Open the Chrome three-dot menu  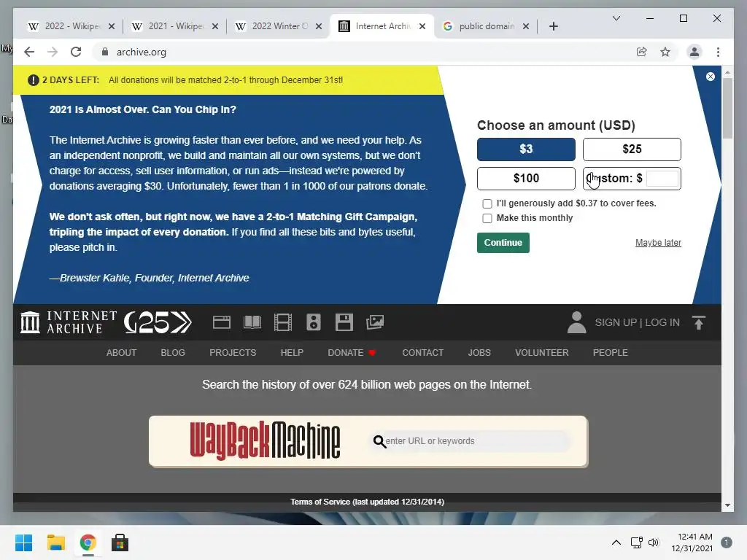(x=718, y=52)
